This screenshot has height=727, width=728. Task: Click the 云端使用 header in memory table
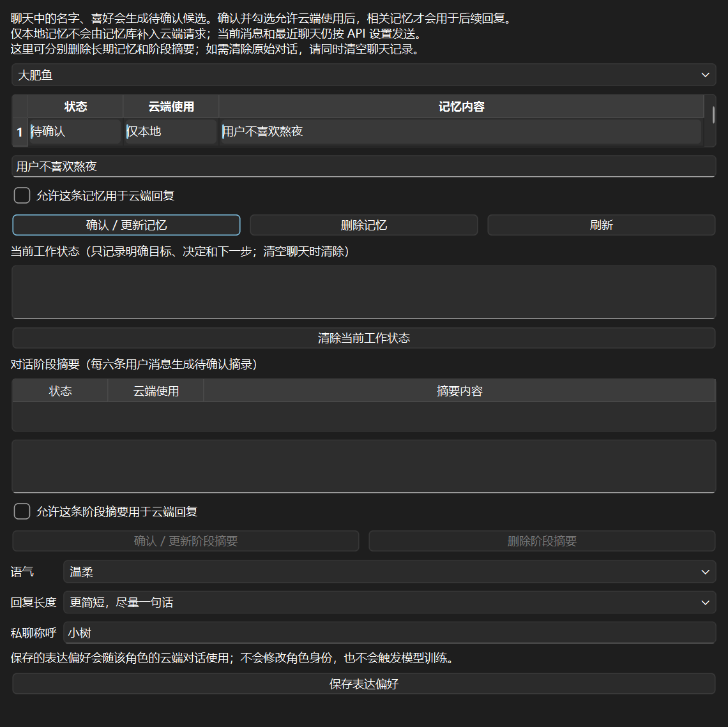click(171, 106)
